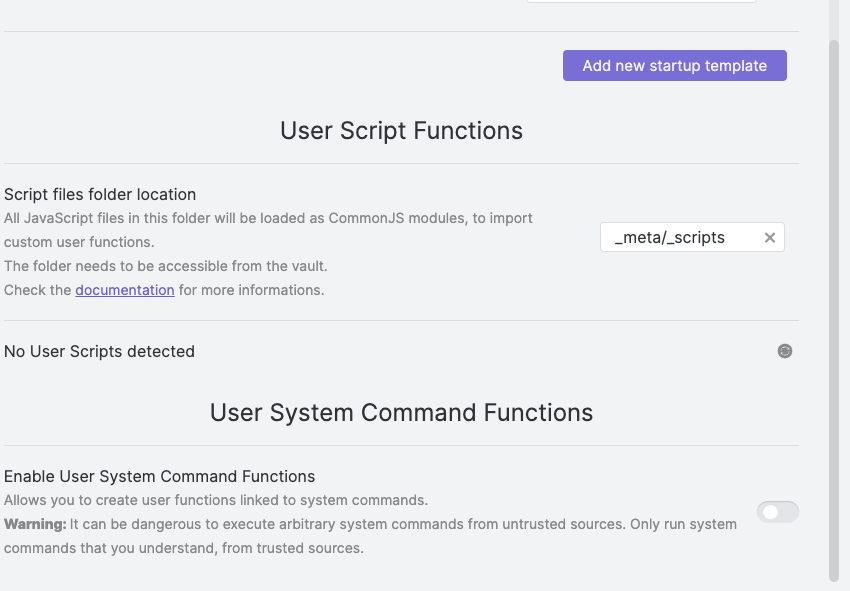Click the No User Scripts detected text
850x591 pixels.
pos(100,351)
